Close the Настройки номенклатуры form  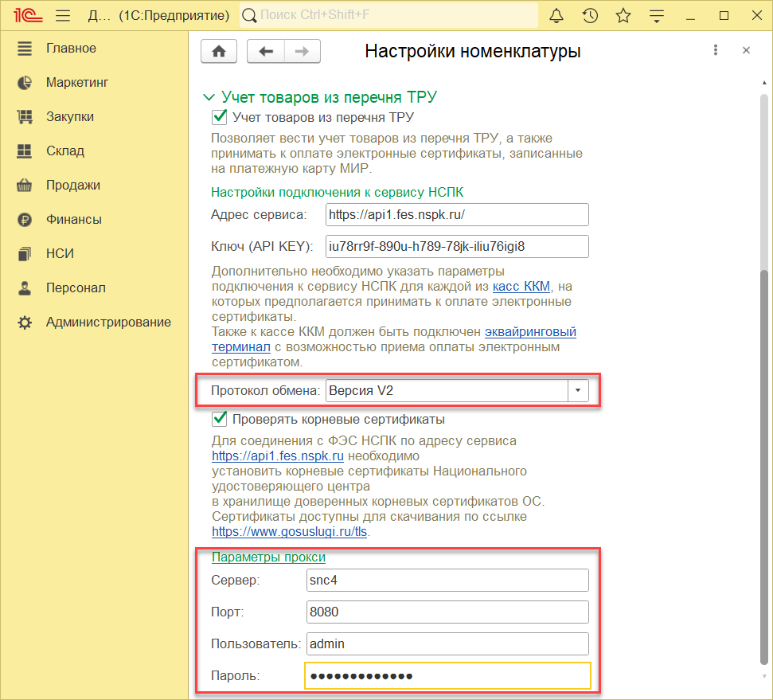(746, 50)
